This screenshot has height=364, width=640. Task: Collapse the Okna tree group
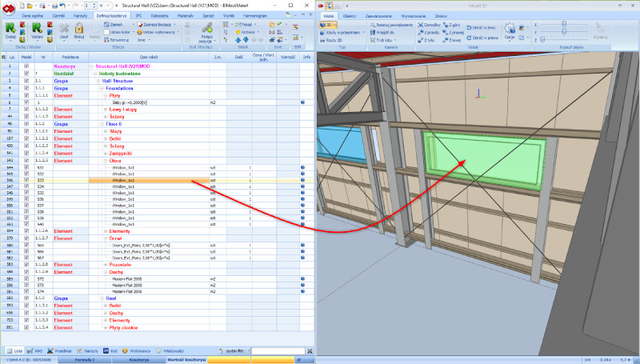[106, 160]
